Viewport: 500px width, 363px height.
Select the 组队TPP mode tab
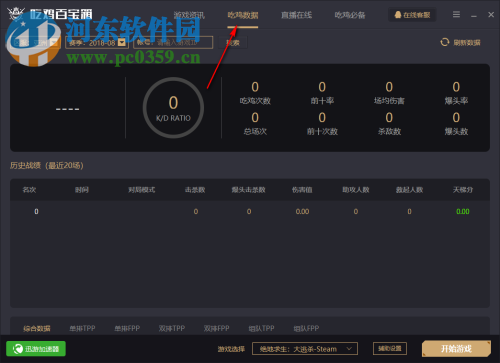pyautogui.click(x=262, y=328)
